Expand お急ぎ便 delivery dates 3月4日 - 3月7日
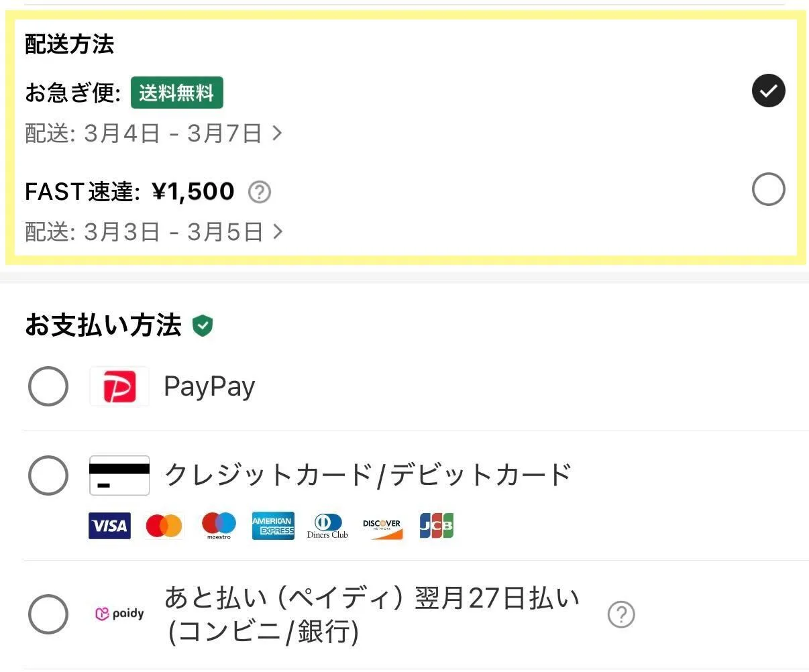Viewport: 809px width, 672px height. [x=154, y=133]
